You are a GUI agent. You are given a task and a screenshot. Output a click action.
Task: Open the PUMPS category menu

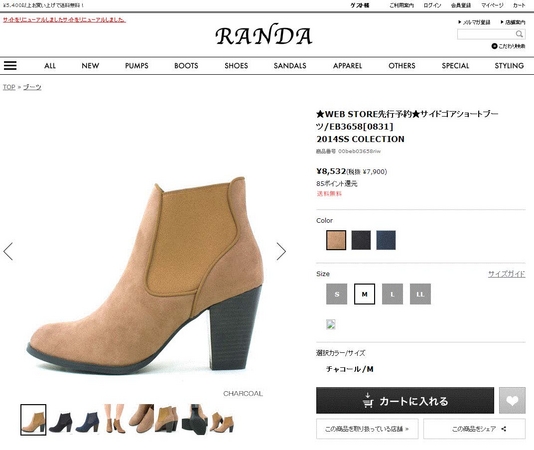(x=137, y=66)
